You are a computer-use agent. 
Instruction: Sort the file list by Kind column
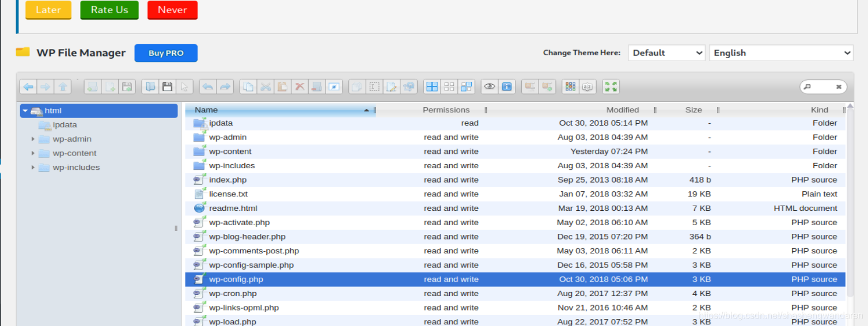coord(820,110)
